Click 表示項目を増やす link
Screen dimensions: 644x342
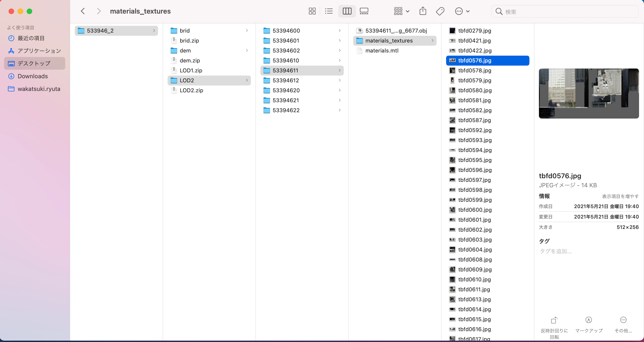(620, 197)
